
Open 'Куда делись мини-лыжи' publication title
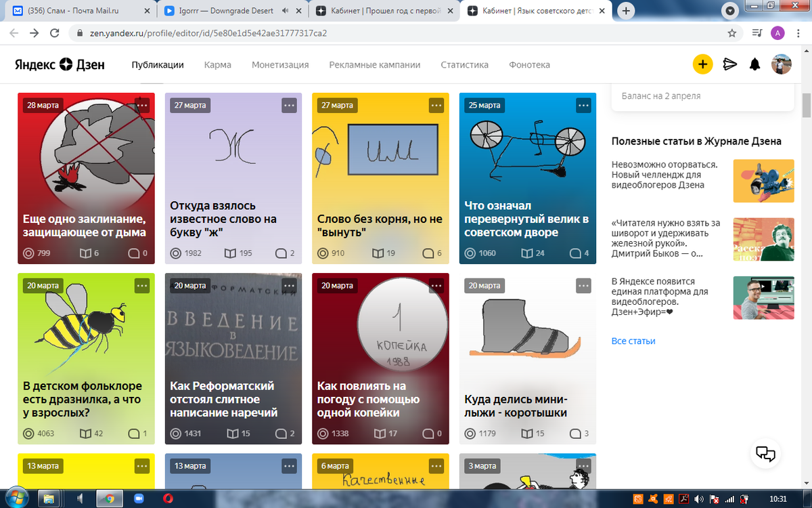516,406
